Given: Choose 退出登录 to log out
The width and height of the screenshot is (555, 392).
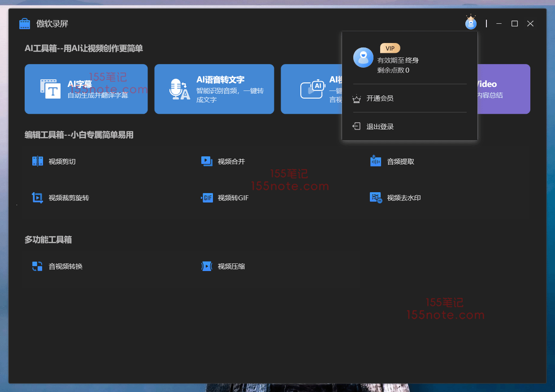Looking at the screenshot, I should [380, 127].
